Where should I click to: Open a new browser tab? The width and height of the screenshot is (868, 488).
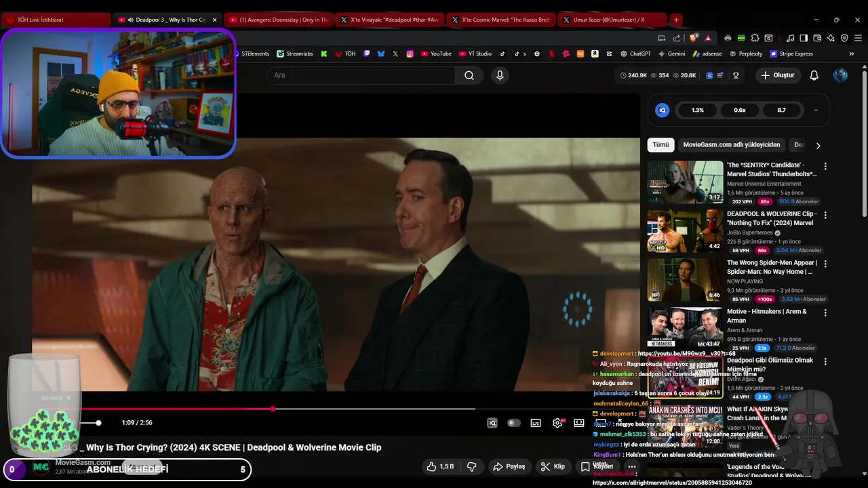pyautogui.click(x=676, y=20)
